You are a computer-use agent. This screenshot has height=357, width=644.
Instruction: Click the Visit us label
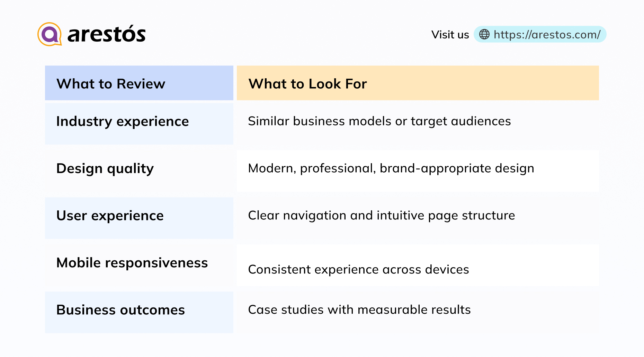pyautogui.click(x=450, y=35)
